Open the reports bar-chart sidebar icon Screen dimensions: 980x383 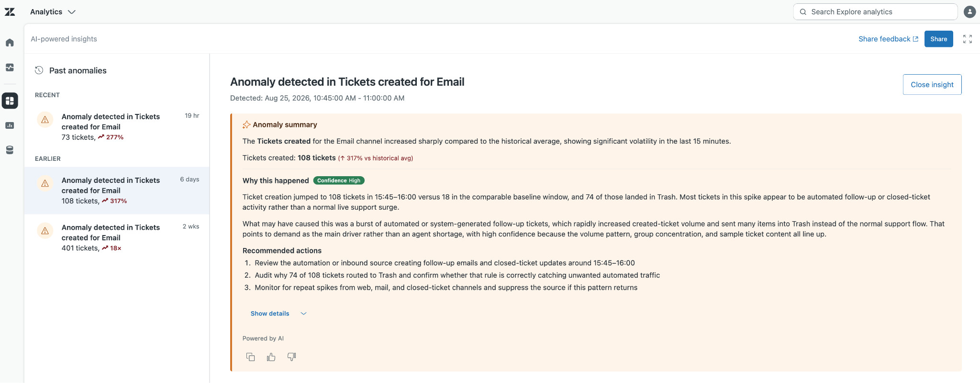coord(10,125)
